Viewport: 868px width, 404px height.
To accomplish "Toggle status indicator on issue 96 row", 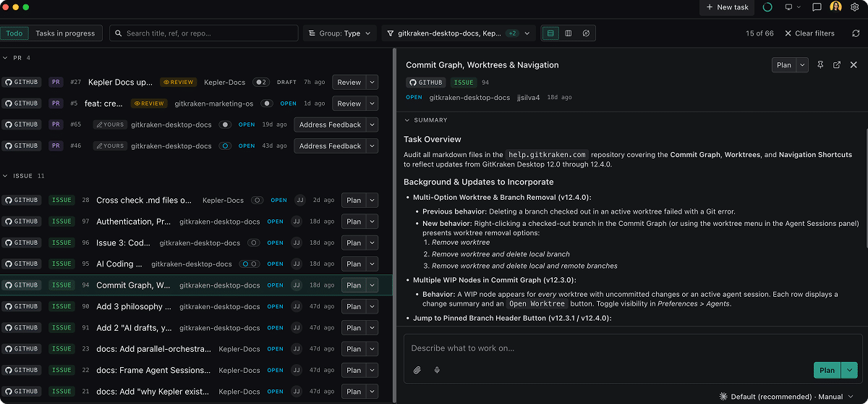I will 253,243.
